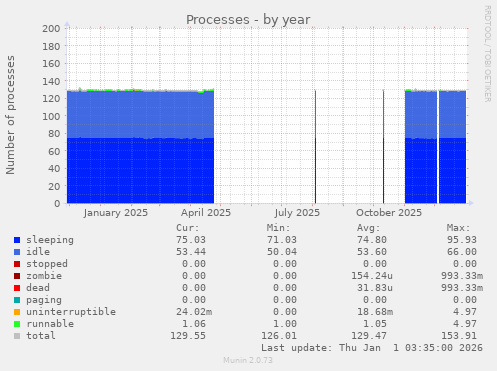Click the 200 y-axis tick label

click(x=51, y=28)
